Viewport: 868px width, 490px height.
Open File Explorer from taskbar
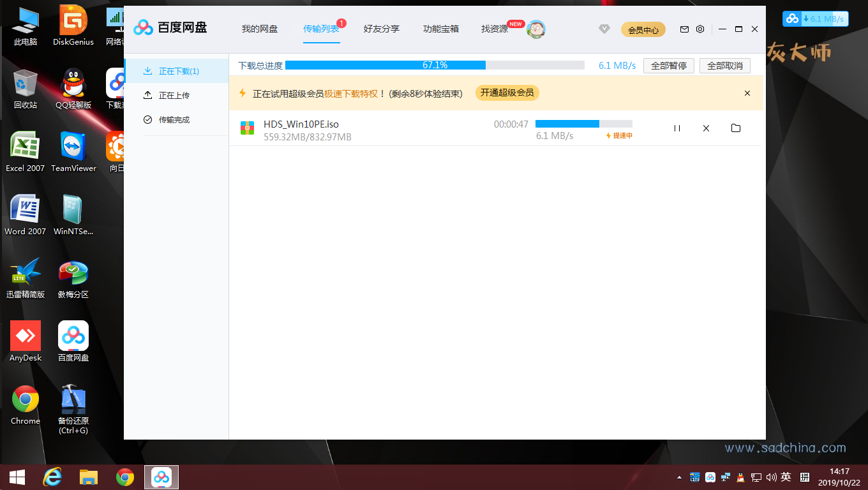(88, 477)
